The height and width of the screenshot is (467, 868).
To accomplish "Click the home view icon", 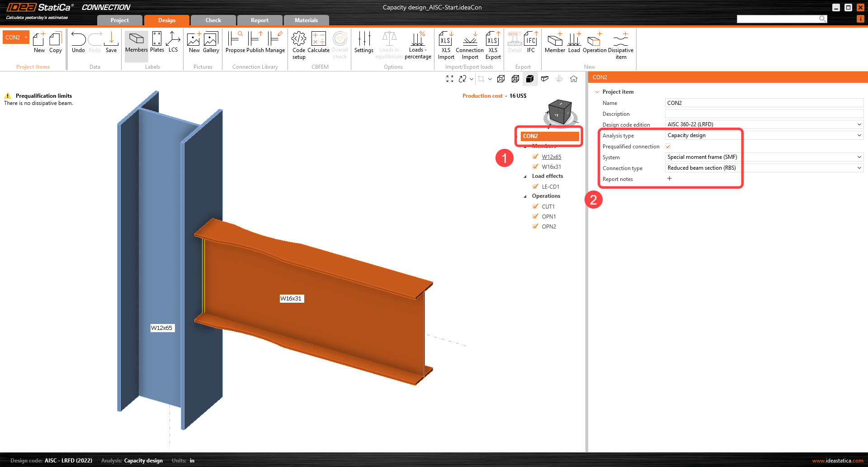I will (574, 79).
